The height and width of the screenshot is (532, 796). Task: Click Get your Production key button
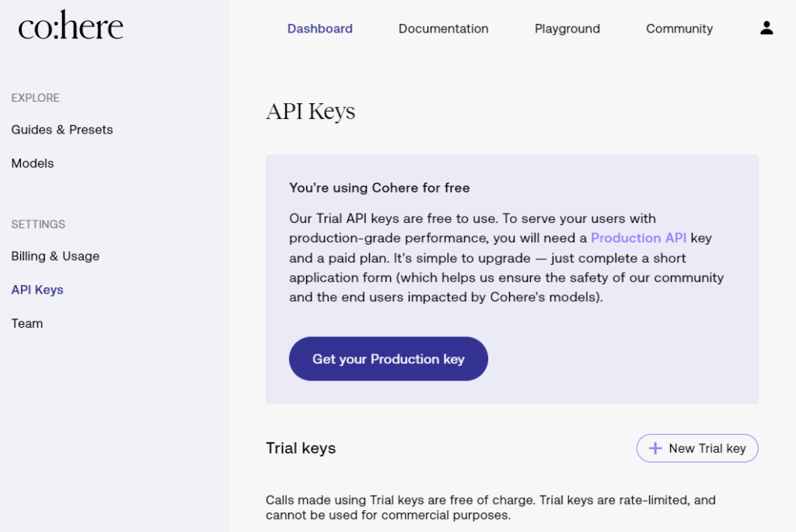tap(389, 359)
